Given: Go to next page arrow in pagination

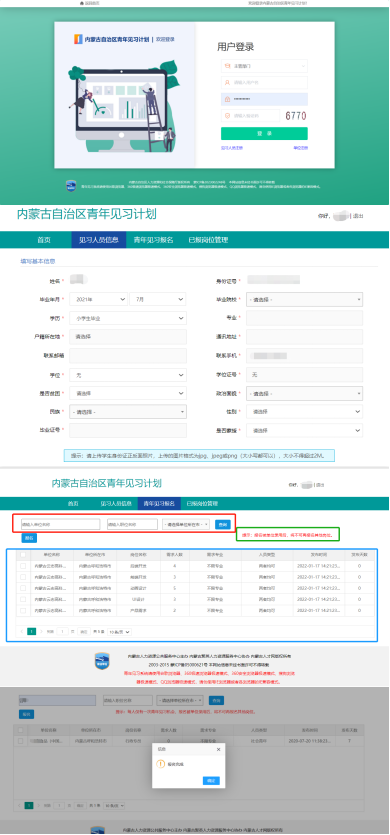Looking at the screenshot, I should pos(41,632).
